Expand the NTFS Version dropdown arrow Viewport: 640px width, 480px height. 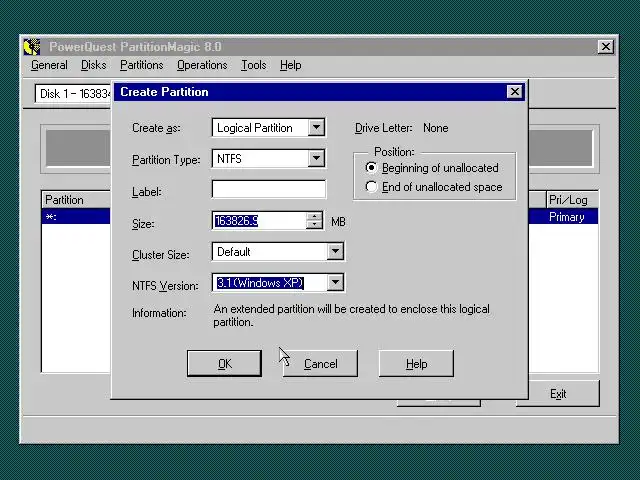pos(335,282)
